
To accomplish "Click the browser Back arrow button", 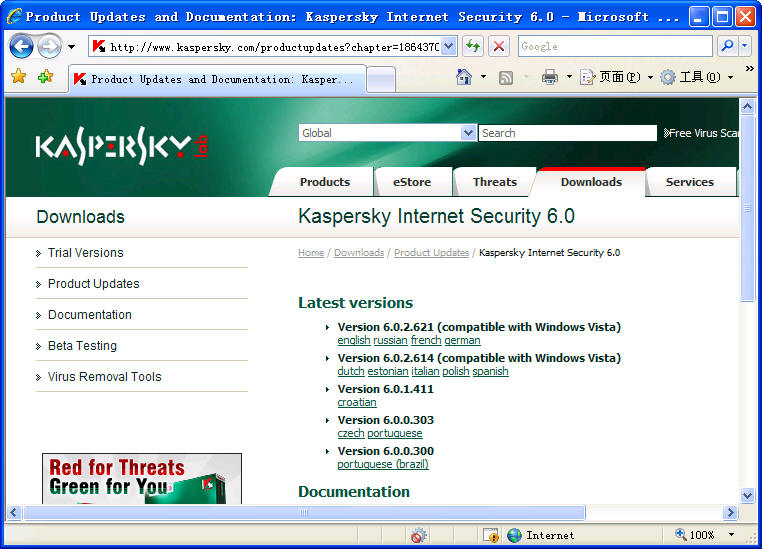I will click(x=21, y=47).
